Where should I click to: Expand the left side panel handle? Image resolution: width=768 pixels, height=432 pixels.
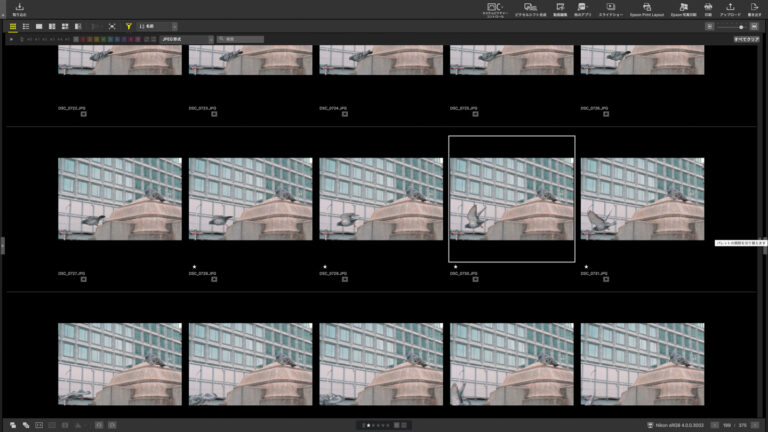point(3,244)
